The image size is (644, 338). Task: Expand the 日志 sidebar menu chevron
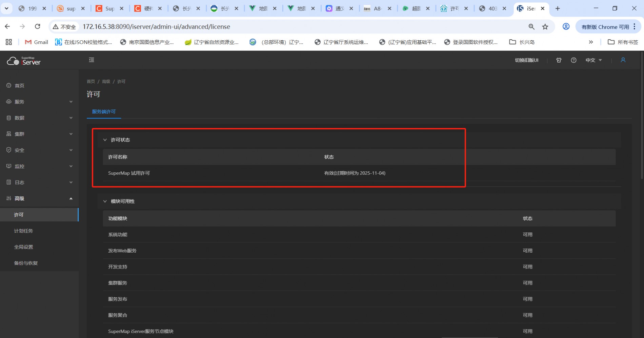(x=71, y=182)
